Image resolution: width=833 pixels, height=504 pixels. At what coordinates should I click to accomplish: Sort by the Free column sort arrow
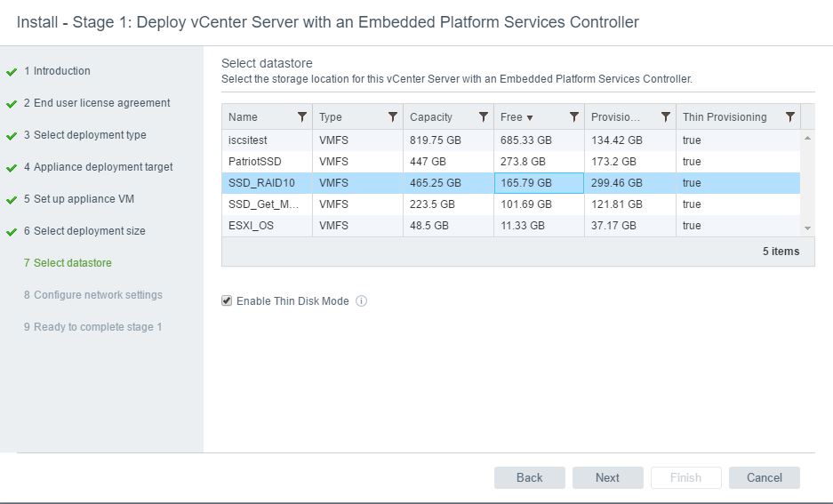(530, 118)
